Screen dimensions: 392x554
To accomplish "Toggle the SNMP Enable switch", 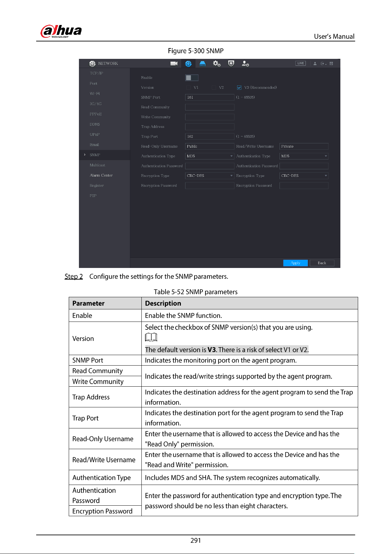I will (192, 78).
